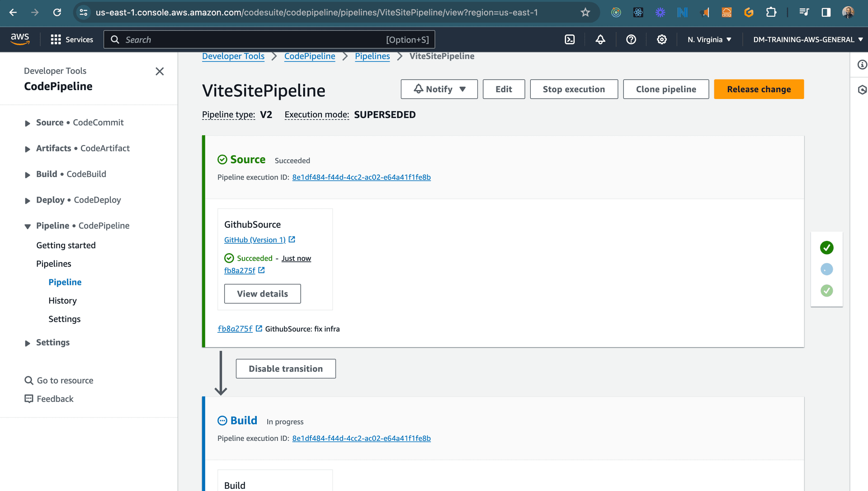Click Stop execution button
This screenshot has height=491, width=868.
click(574, 89)
